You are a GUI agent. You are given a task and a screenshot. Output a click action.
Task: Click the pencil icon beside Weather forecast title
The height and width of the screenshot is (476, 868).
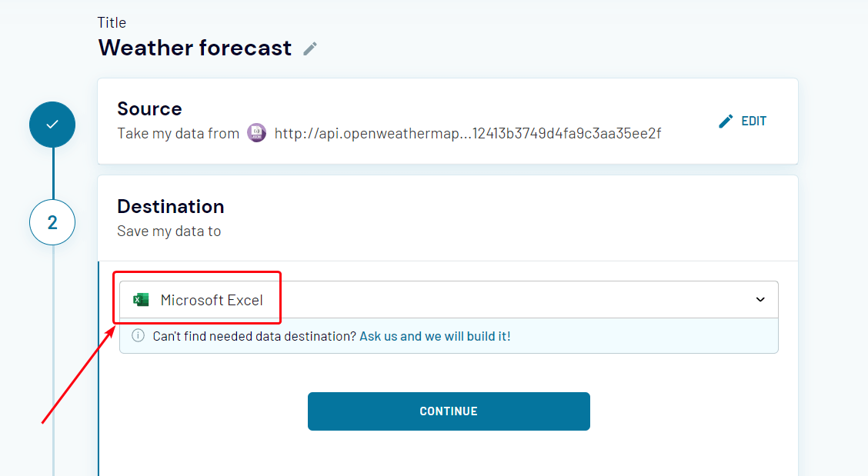[x=310, y=48]
